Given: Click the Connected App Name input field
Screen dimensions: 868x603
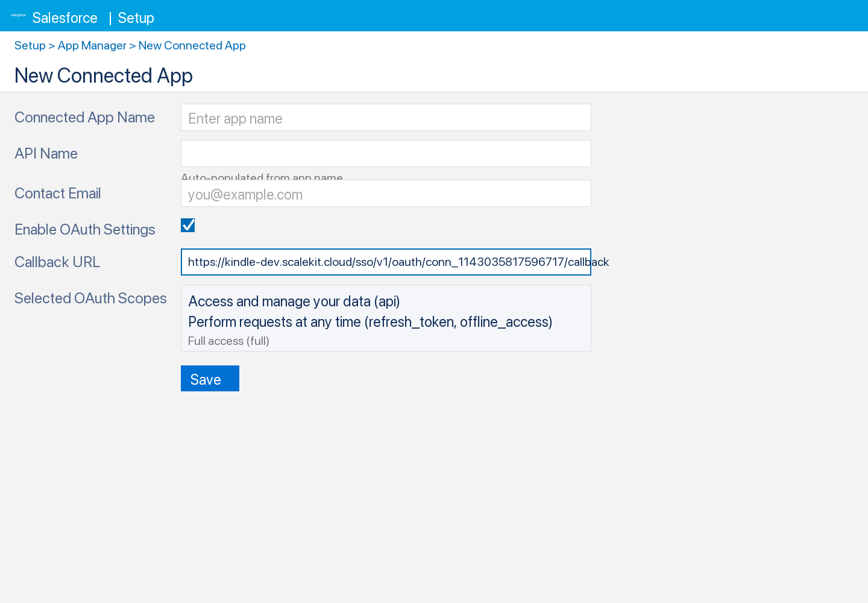Looking at the screenshot, I should 386,117.
